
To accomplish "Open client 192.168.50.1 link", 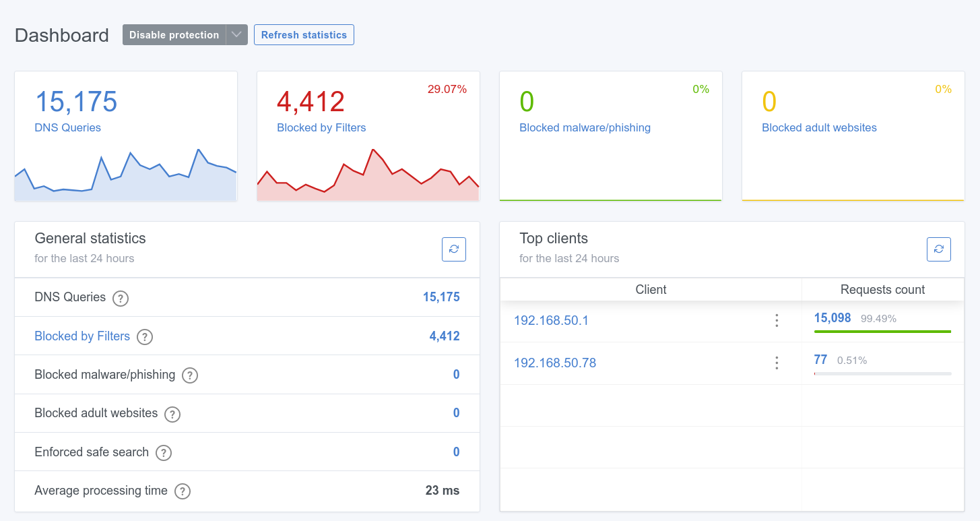I will [x=551, y=321].
